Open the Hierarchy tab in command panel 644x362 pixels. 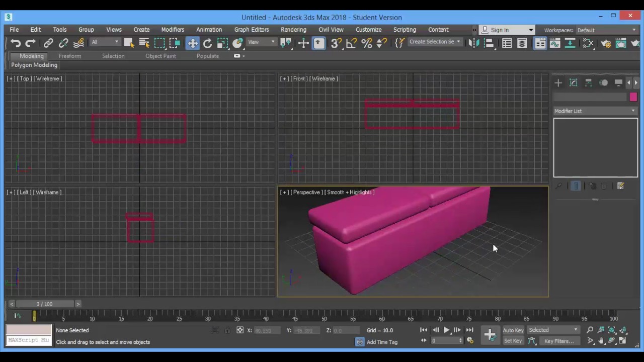(588, 83)
